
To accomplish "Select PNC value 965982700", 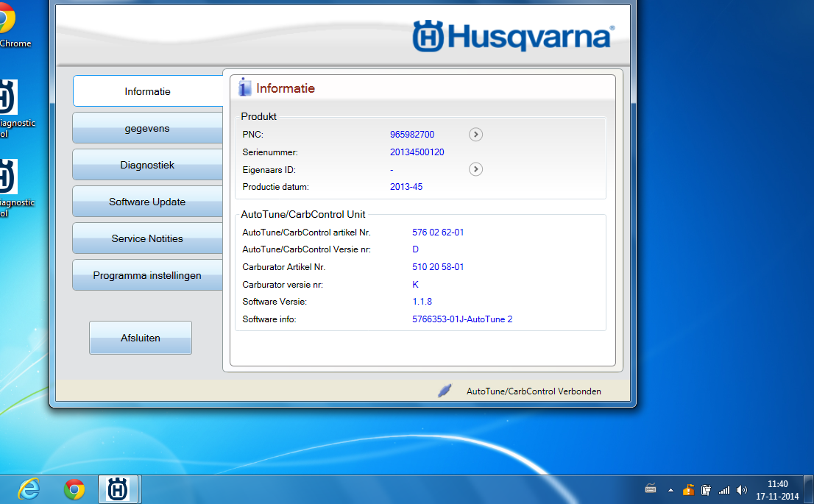I will point(412,135).
